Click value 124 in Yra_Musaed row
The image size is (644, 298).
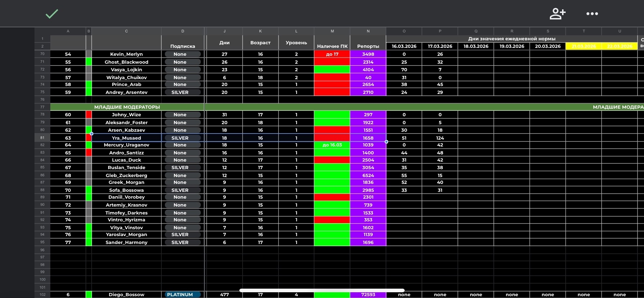[x=440, y=138]
